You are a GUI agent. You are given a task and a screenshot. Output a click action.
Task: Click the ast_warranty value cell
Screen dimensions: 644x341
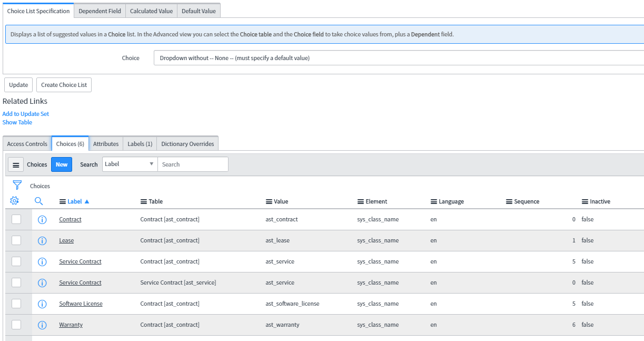282,325
